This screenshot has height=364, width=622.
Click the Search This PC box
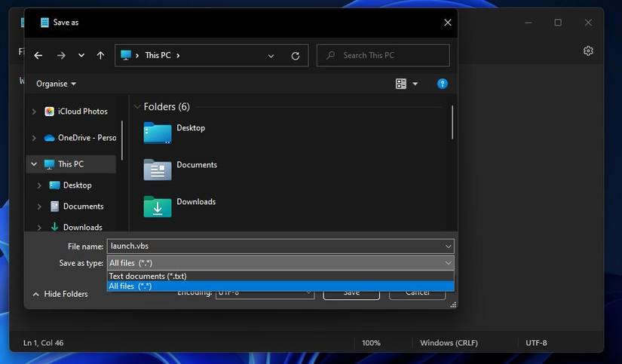click(388, 56)
